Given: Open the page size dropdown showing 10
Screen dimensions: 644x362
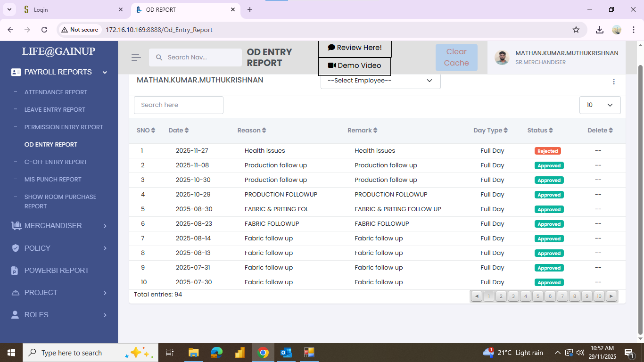Looking at the screenshot, I should (x=599, y=105).
